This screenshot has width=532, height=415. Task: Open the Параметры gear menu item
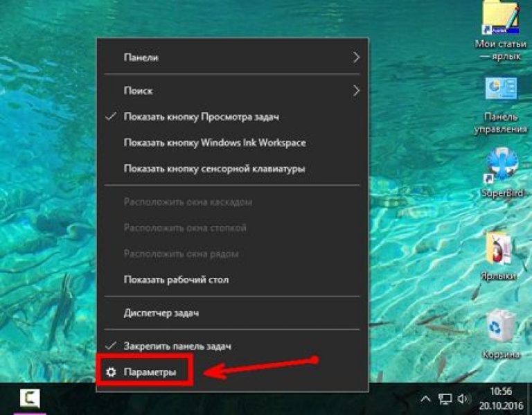click(x=149, y=372)
